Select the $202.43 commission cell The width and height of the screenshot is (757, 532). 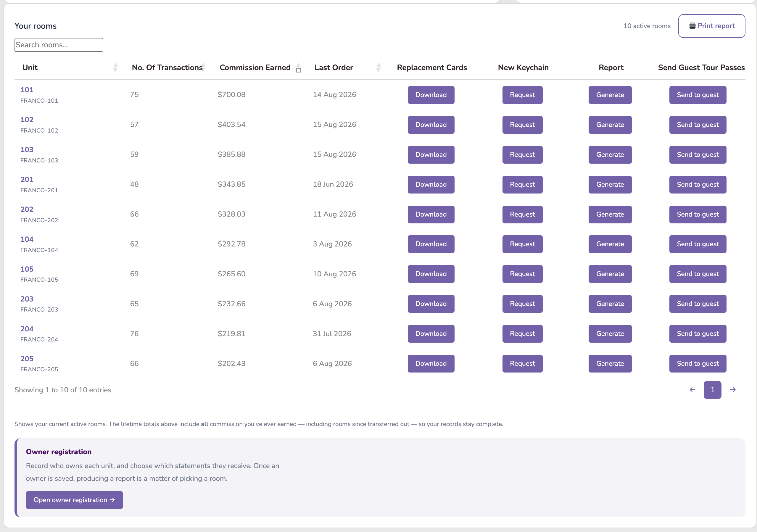pyautogui.click(x=231, y=364)
